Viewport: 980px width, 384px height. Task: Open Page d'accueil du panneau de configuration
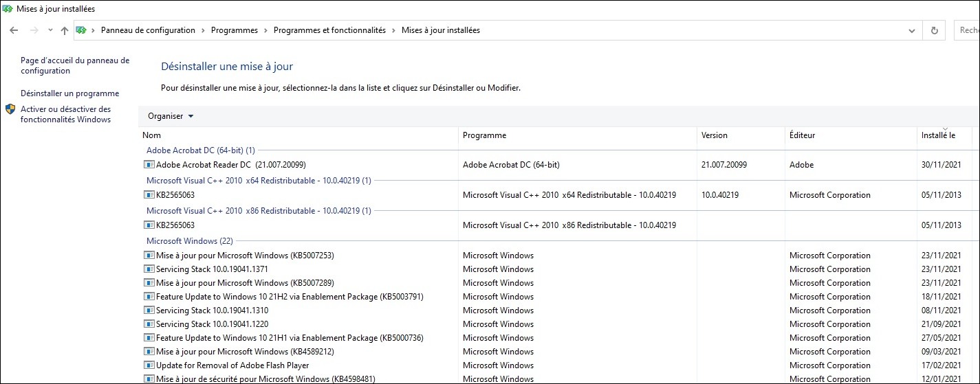[x=75, y=65]
